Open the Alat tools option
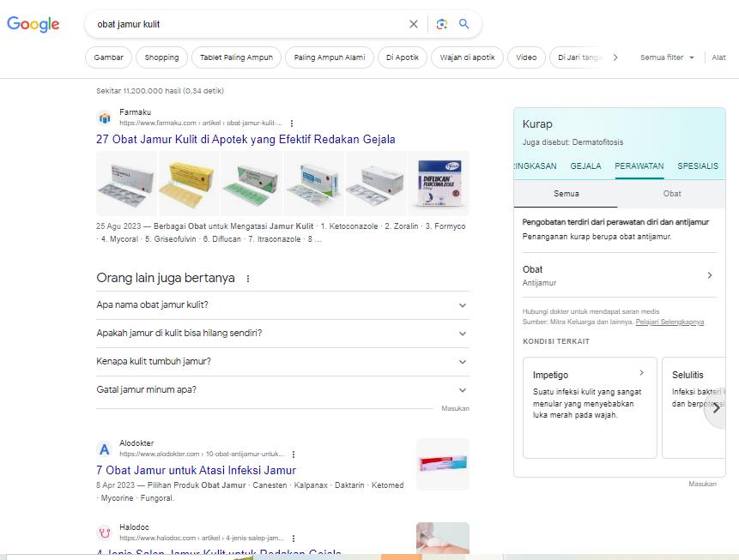 coord(718,57)
